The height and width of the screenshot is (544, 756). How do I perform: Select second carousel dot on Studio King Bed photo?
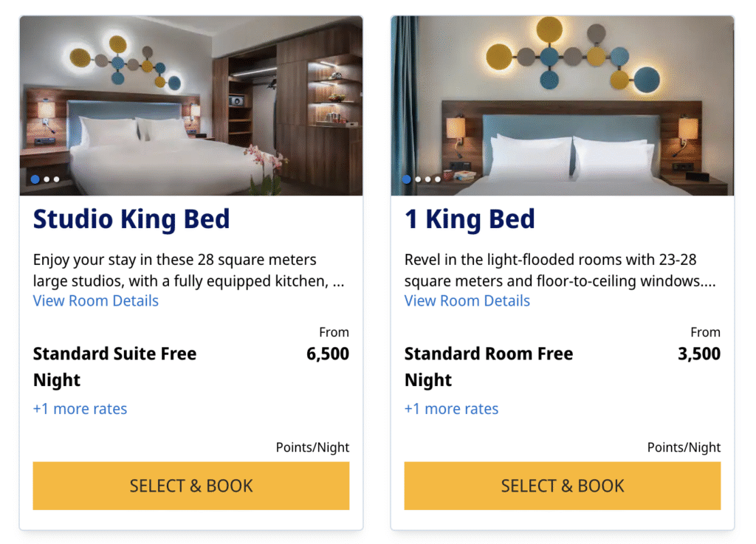[47, 179]
